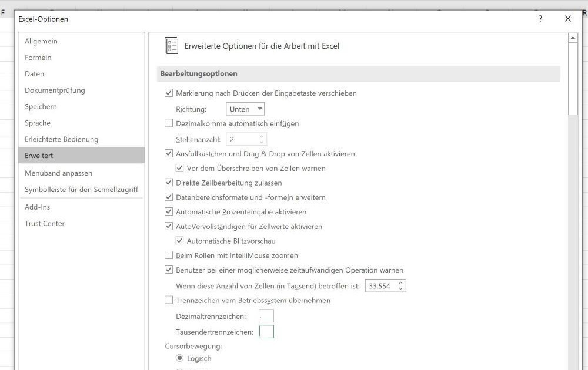The width and height of the screenshot is (588, 370).
Task: Toggle Direkte Zellbearbeitung zulassen
Action: click(169, 183)
